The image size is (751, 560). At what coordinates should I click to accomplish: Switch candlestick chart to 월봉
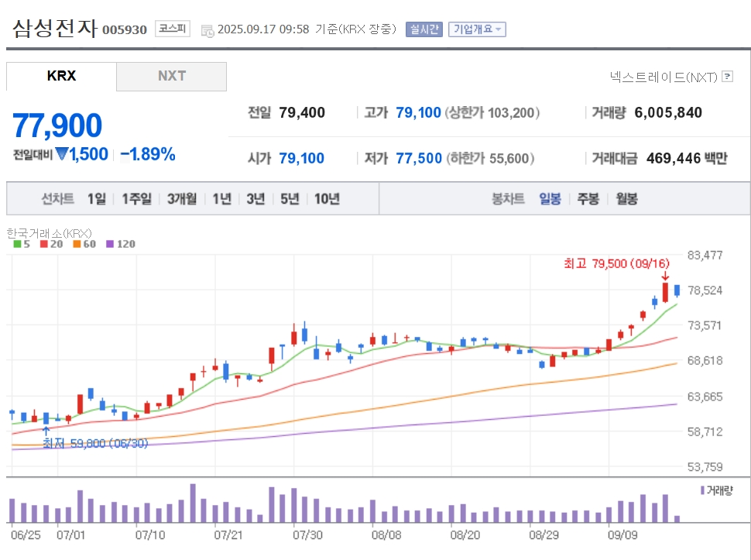(x=626, y=198)
